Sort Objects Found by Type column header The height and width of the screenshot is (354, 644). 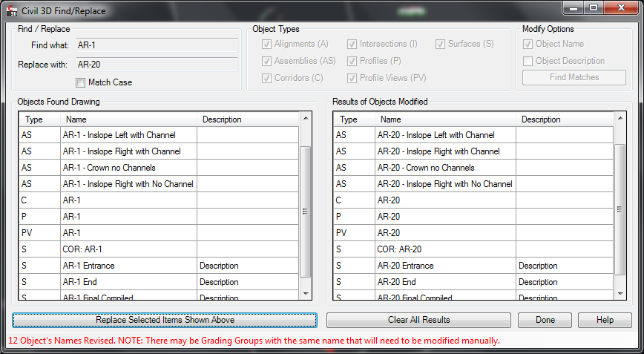click(x=40, y=119)
